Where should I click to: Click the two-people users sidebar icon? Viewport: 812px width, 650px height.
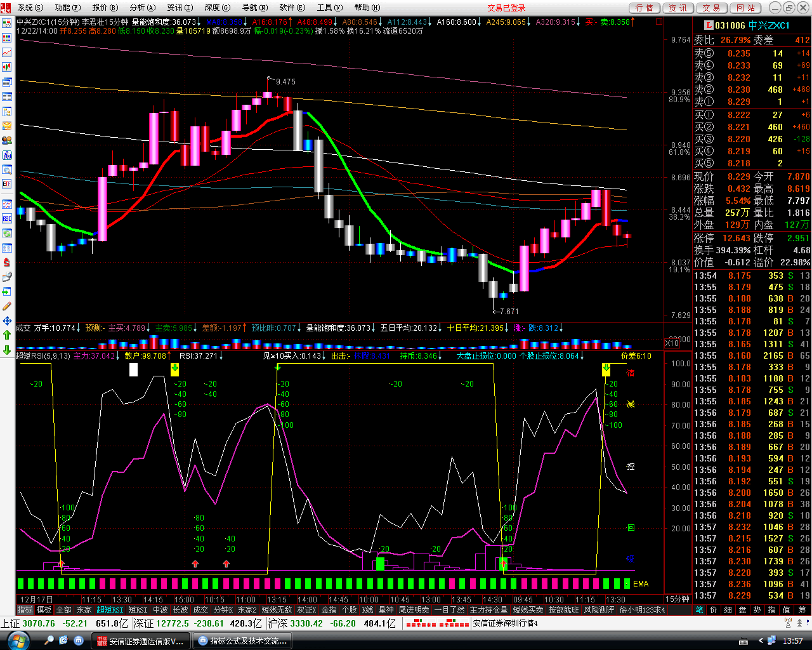point(7,140)
